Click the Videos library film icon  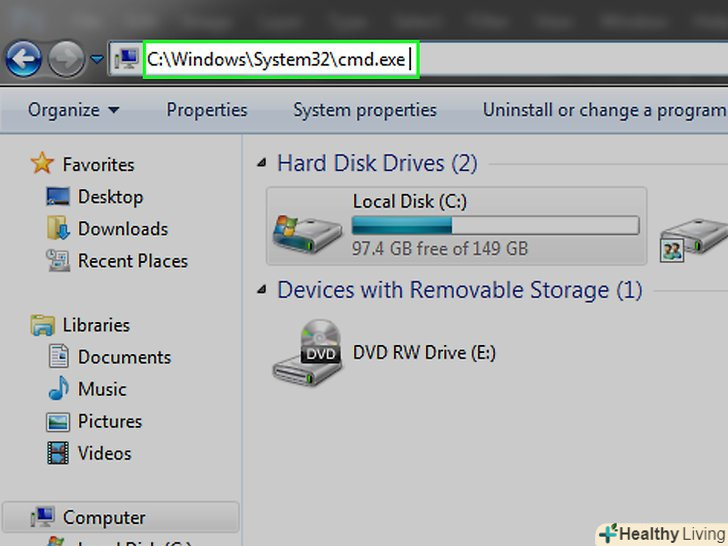pyautogui.click(x=59, y=453)
